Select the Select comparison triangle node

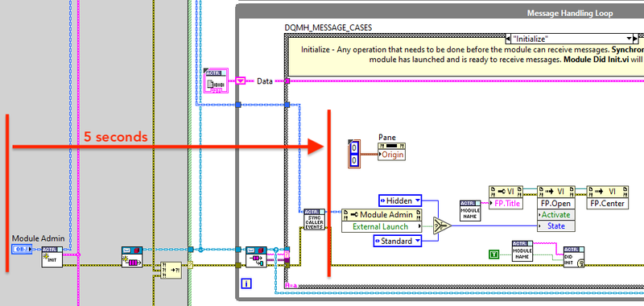pos(442,225)
